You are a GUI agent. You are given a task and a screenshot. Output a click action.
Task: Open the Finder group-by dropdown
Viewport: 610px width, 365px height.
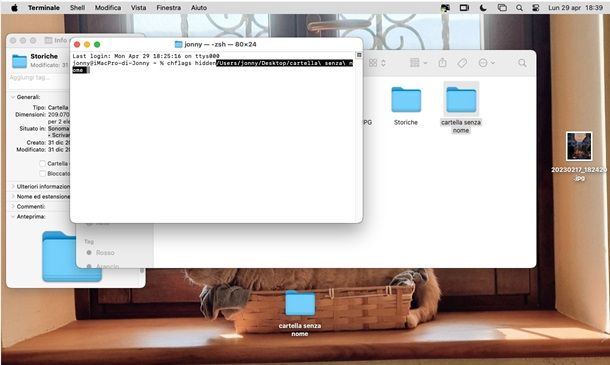tap(419, 63)
